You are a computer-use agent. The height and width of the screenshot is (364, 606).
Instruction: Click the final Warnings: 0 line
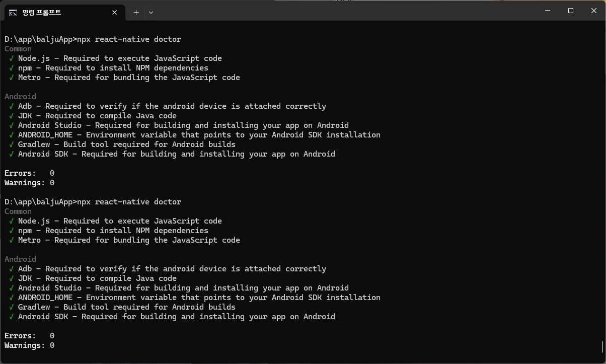(29, 345)
